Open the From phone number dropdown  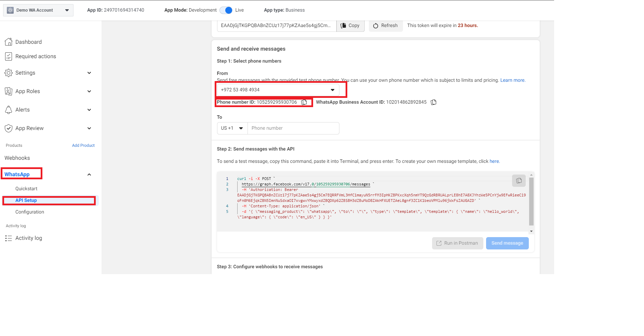click(x=278, y=90)
